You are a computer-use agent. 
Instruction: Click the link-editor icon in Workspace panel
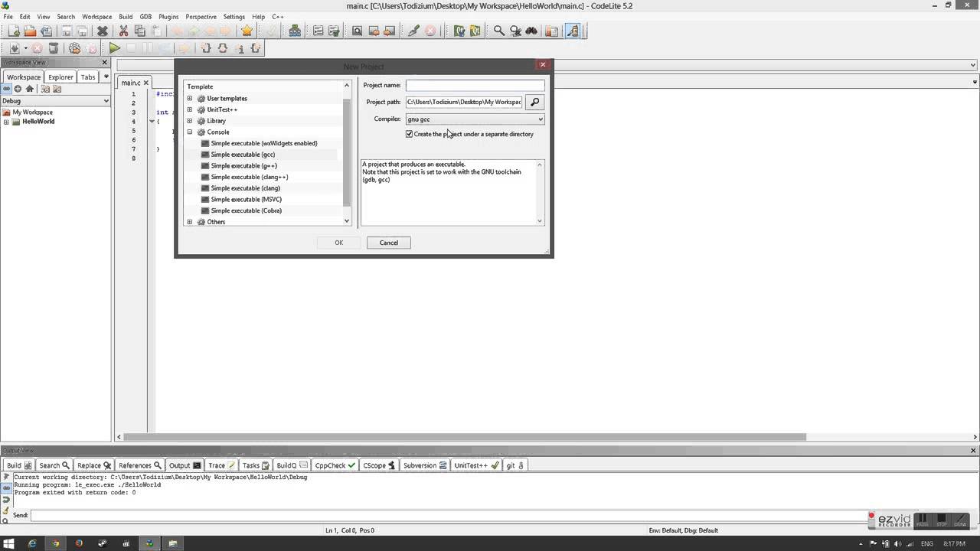pos(7,89)
